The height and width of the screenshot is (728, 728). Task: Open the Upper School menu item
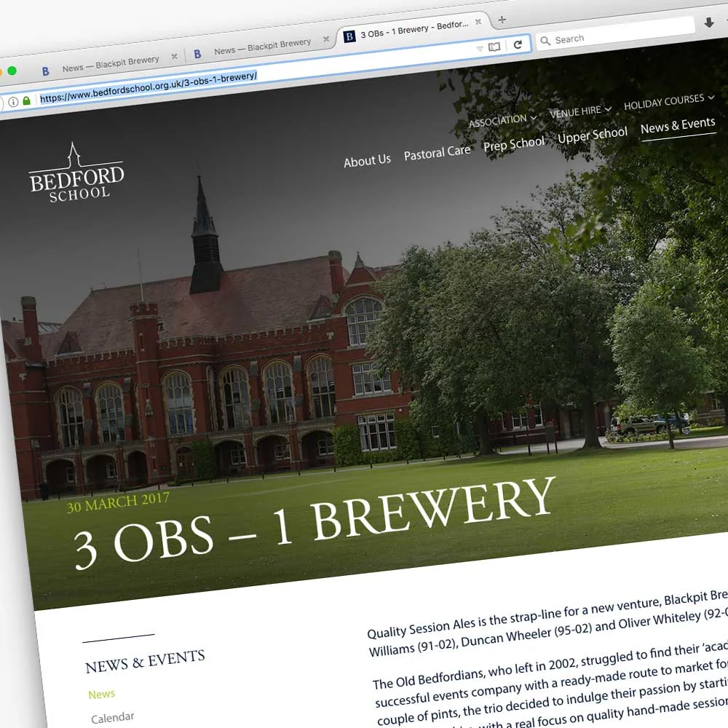pyautogui.click(x=593, y=135)
